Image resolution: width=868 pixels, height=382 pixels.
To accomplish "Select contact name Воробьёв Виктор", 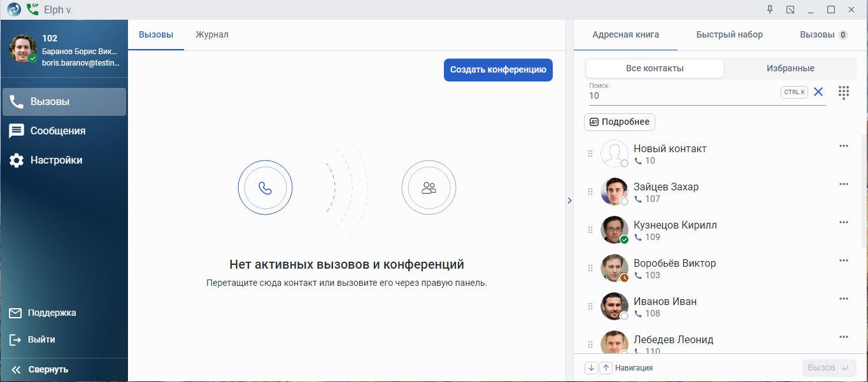I will pos(675,263).
